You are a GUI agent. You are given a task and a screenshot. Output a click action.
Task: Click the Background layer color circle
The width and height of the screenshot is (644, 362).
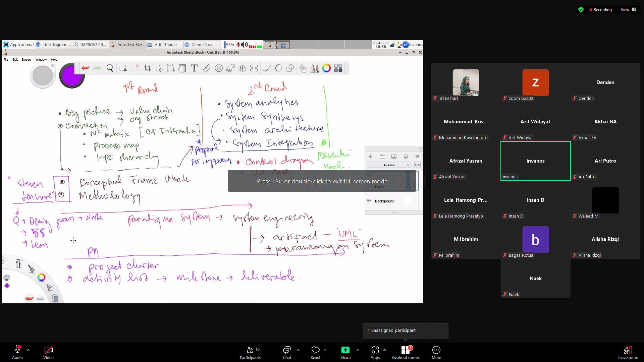click(408, 200)
